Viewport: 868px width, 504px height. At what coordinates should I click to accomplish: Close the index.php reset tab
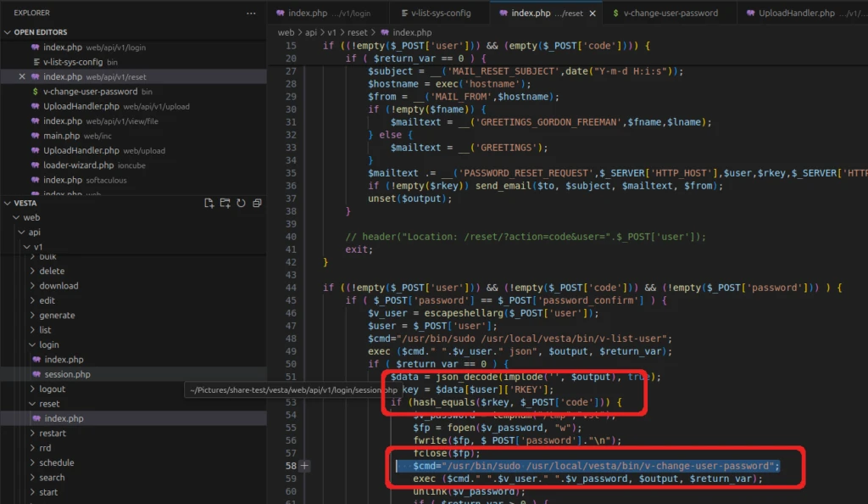[x=593, y=14]
